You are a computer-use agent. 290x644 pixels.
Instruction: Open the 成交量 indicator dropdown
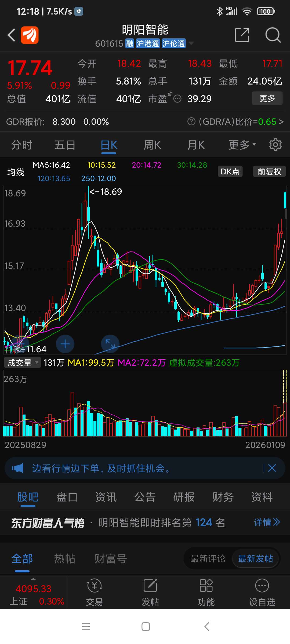tap(23, 363)
